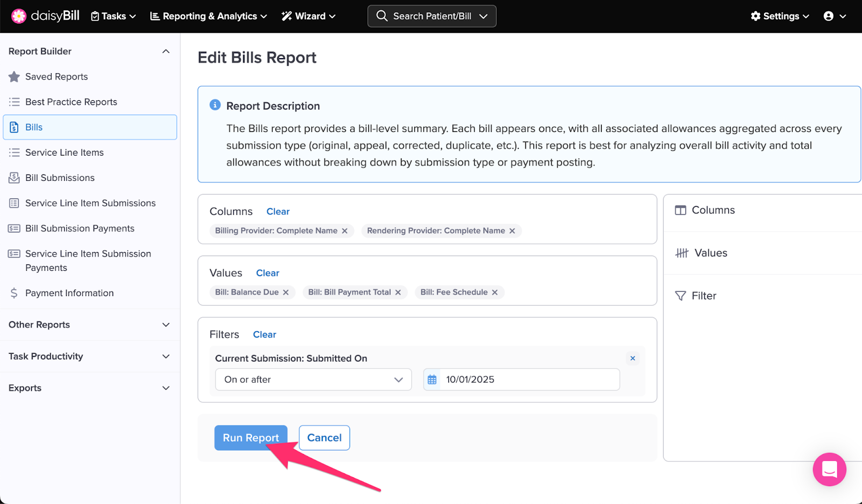862x504 pixels.
Task: Open the On or after dropdown
Action: (313, 380)
